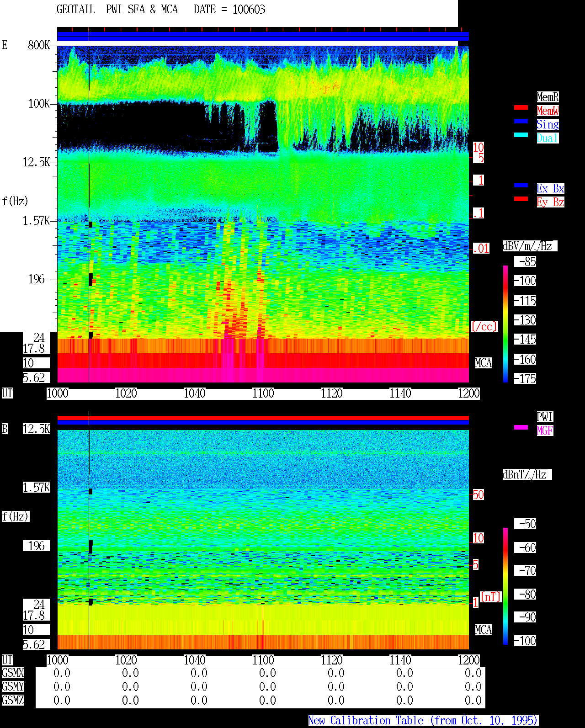This screenshot has height=728, width=585.
Task: Click the 12.5K label on the E spectrogram
Action: [37, 162]
